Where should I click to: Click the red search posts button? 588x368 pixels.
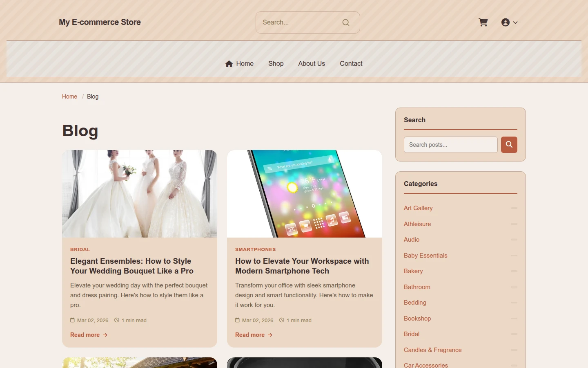point(509,145)
